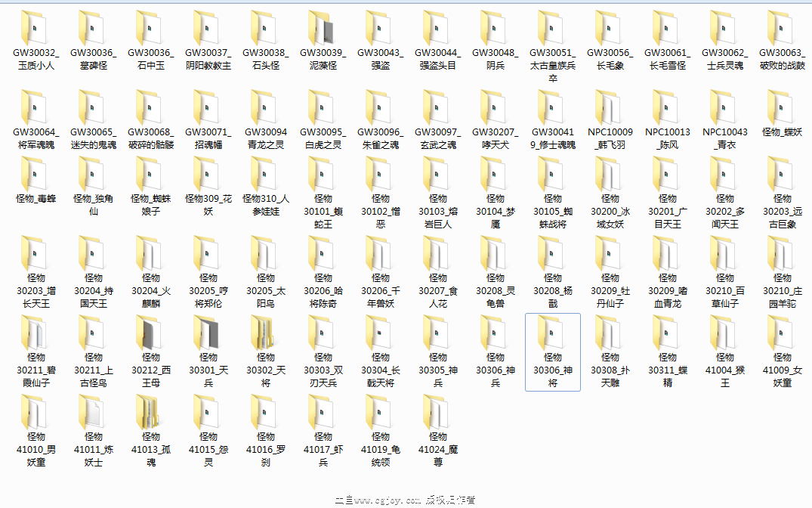Select the 怪物30208_杨戬 folder
812x508 pixels.
pos(552,261)
